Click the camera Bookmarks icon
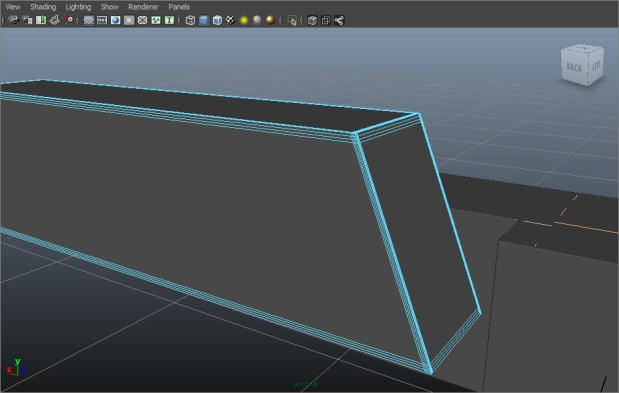619x393 pixels. point(41,20)
